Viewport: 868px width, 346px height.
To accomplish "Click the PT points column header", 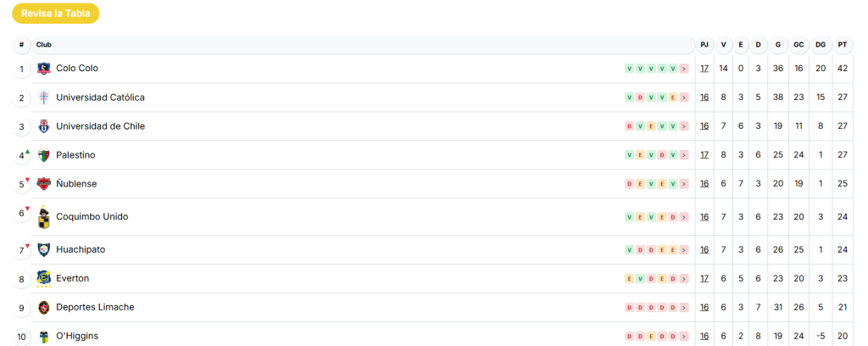I will click(x=842, y=45).
